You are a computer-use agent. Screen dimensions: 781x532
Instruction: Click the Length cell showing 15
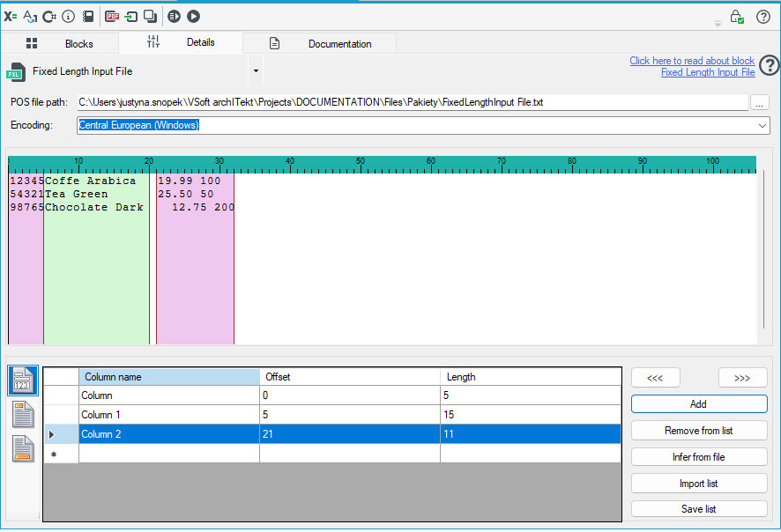[x=531, y=415]
